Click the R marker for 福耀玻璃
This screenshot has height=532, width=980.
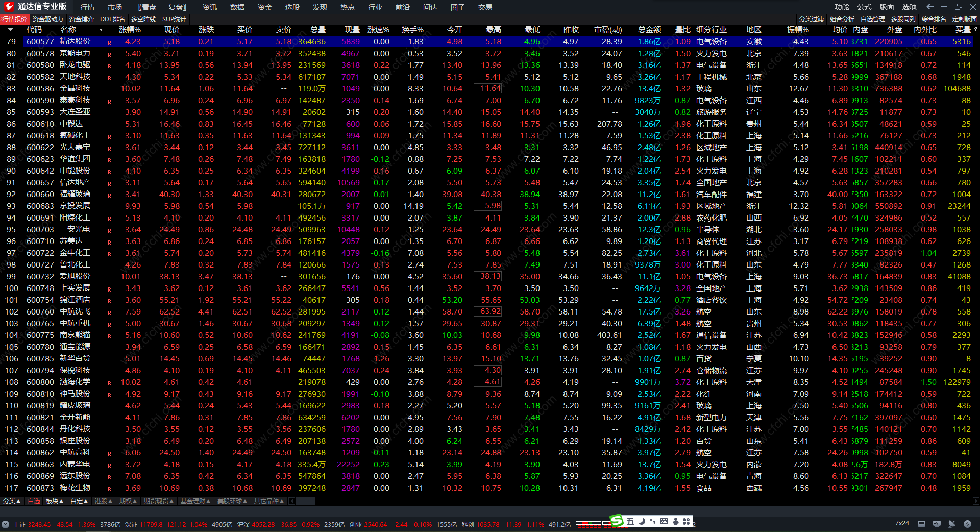(x=109, y=195)
